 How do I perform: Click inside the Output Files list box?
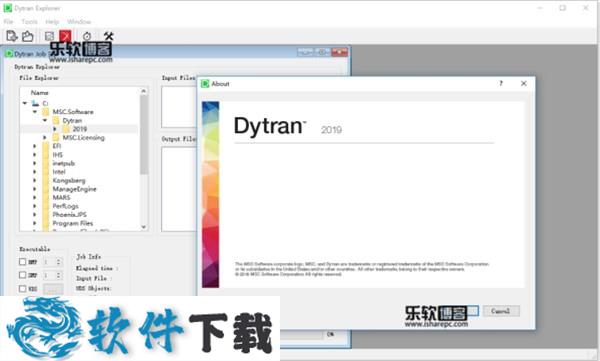(x=179, y=189)
